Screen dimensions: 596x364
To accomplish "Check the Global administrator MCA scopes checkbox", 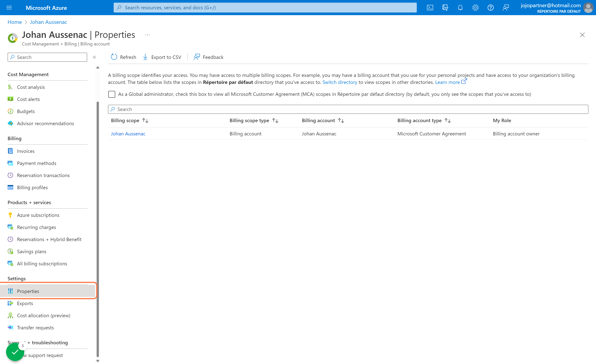I will coord(112,94).
